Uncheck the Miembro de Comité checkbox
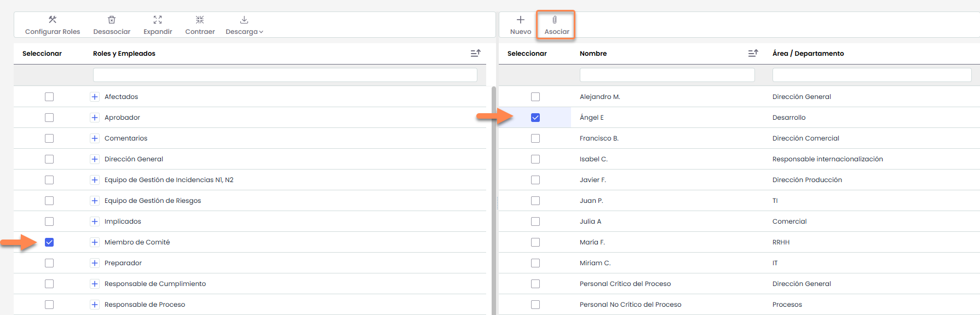The image size is (980, 315). coord(49,242)
